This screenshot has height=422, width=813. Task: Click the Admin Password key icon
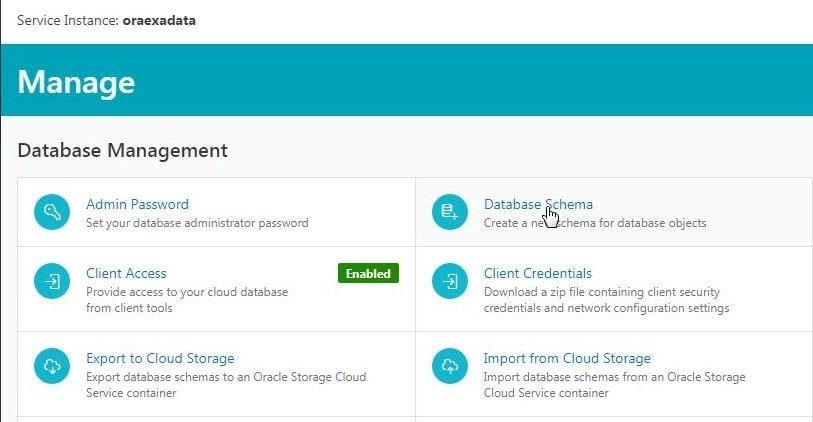click(52, 212)
